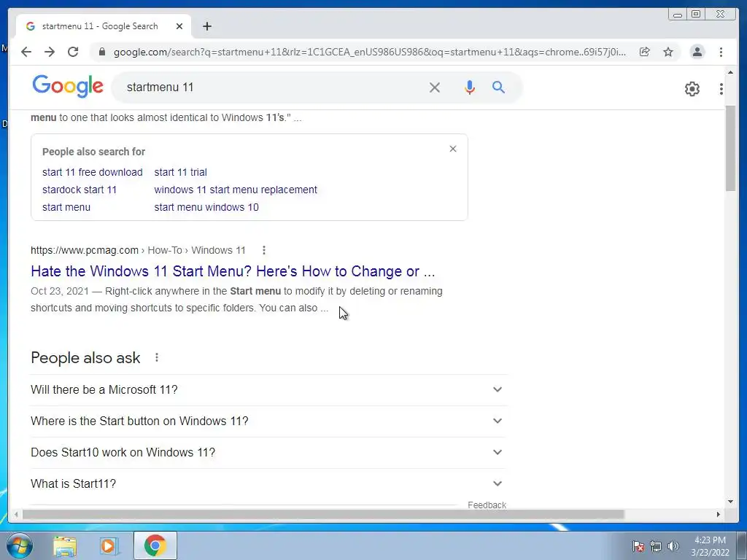Click the horizontal scrollbar thumb
747x560 pixels.
(x=323, y=514)
